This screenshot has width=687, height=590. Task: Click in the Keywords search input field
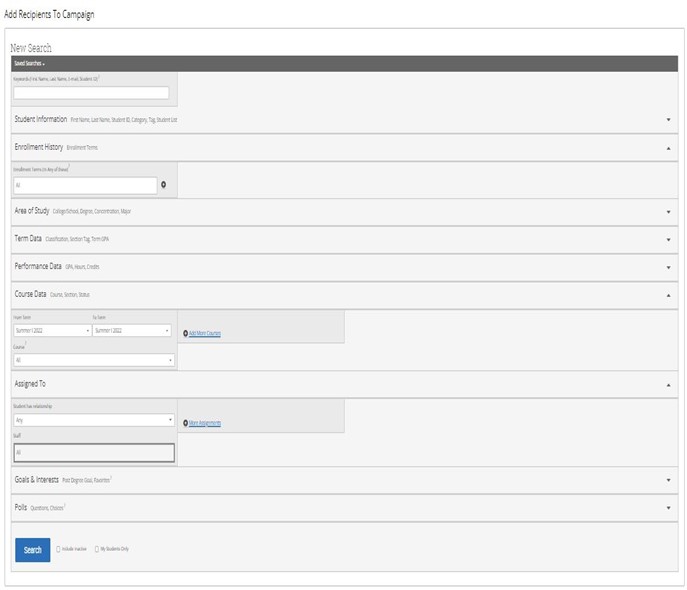pos(91,93)
